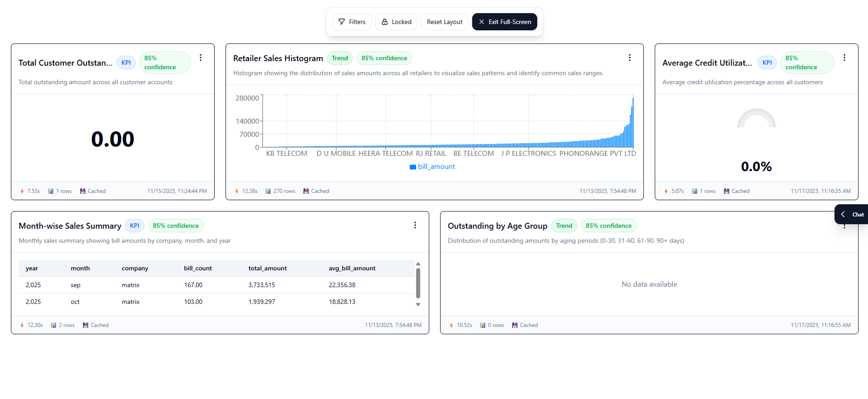868x399 pixels.
Task: Click Cached disk icon on histogram card
Action: [306, 191]
